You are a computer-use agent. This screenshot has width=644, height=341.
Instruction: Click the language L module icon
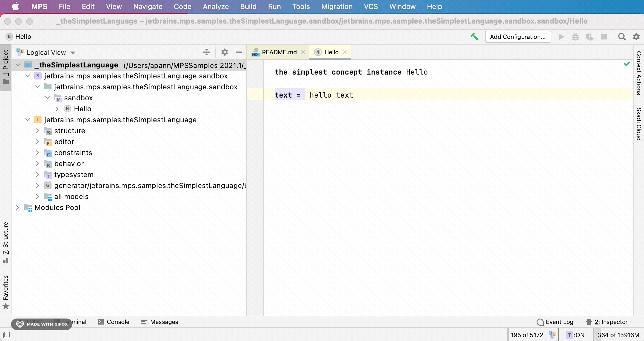(38, 120)
